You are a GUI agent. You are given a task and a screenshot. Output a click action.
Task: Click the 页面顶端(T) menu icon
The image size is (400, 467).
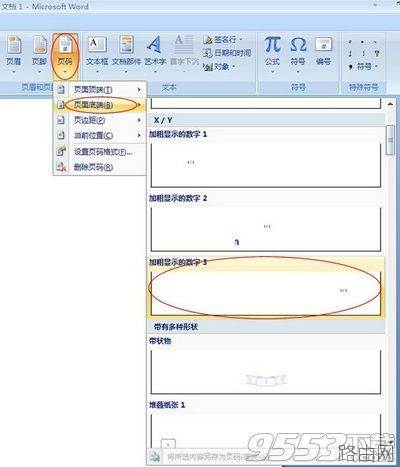pos(61,89)
